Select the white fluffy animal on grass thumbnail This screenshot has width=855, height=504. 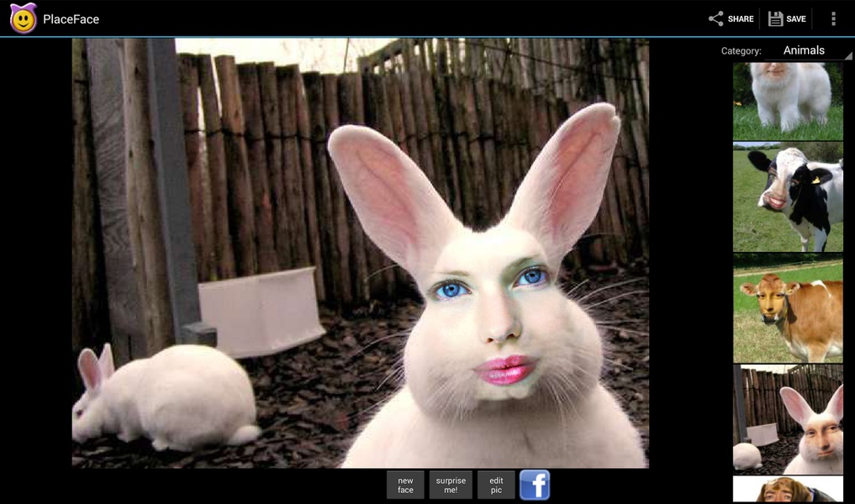(x=788, y=102)
